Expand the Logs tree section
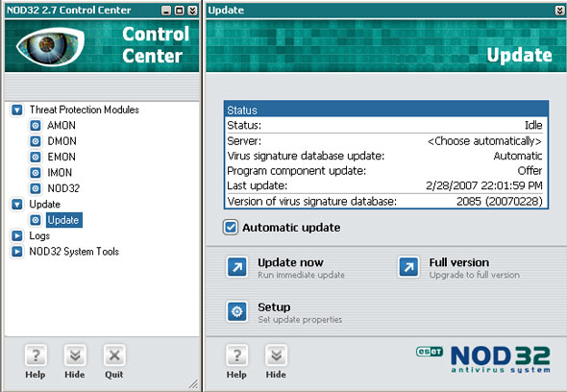 tap(17, 235)
